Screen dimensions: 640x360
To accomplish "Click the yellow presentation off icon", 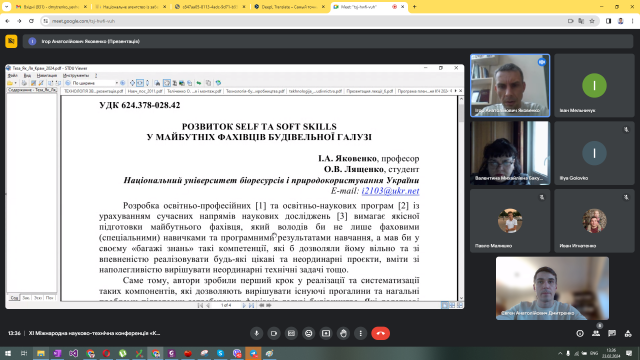I will (11, 41).
